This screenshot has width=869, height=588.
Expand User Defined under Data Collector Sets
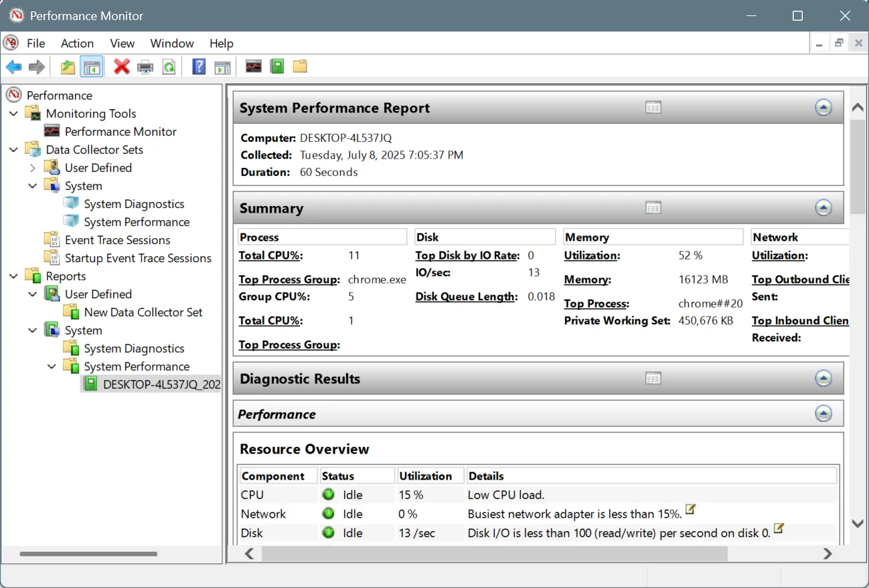coord(32,168)
